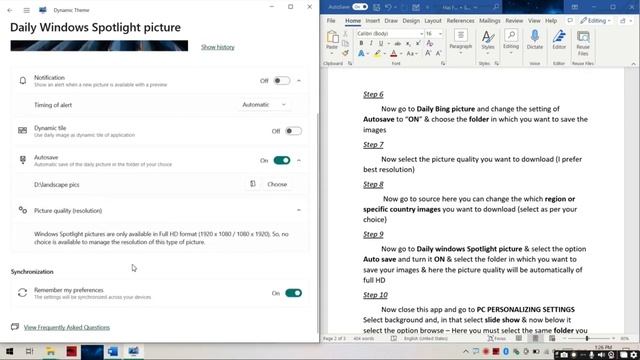Image resolution: width=640 pixels, height=360 pixels.
Task: Open Task View on taskbar
Action: (x=29, y=351)
